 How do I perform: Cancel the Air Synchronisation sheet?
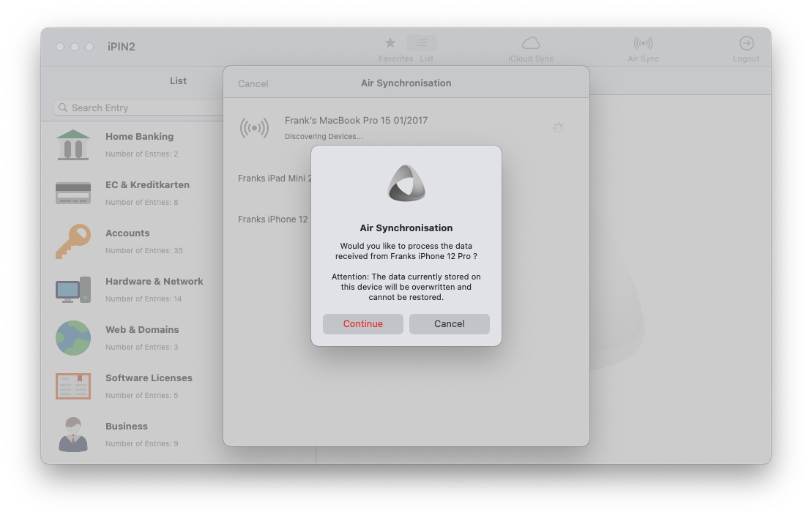coord(253,83)
